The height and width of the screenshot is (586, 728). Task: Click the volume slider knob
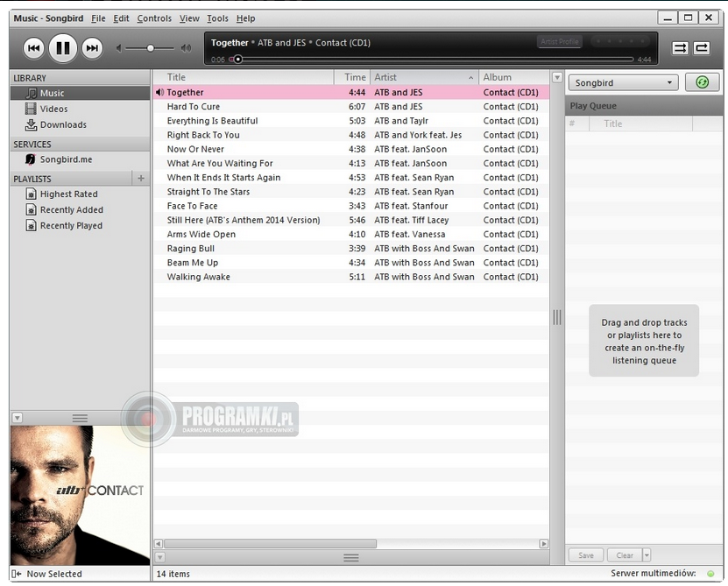click(x=151, y=48)
